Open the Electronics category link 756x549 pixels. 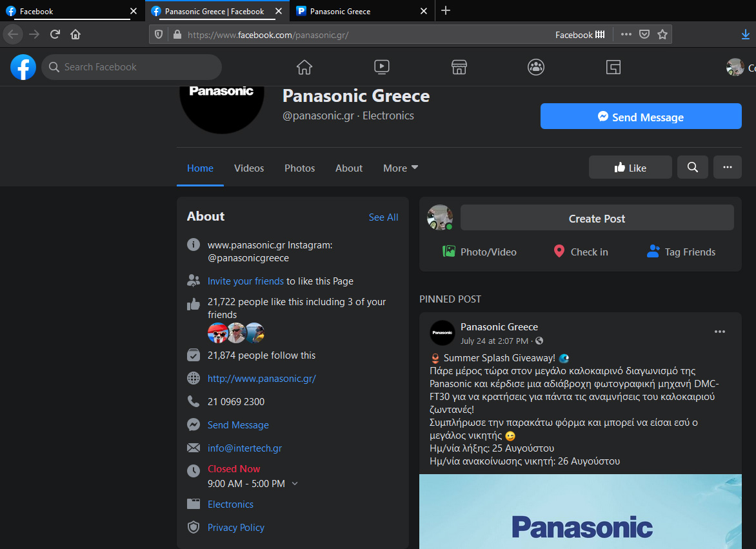[230, 504]
